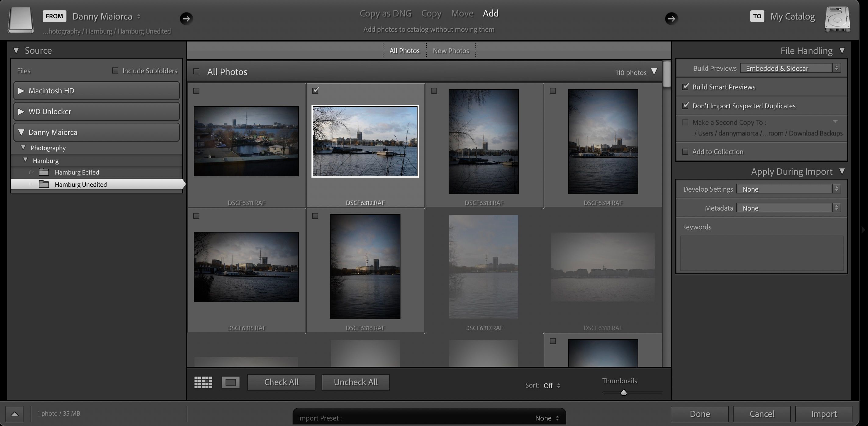The height and width of the screenshot is (426, 868).
Task: Collapse the bottom panel with the arrow icon
Action: [14, 413]
